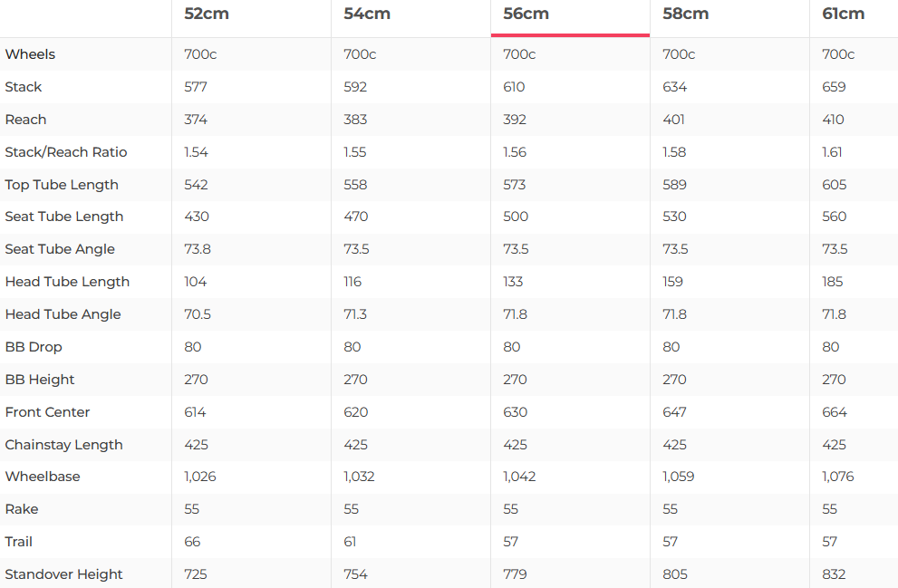Select the 73.8 seat tube angle cell

coord(197,249)
